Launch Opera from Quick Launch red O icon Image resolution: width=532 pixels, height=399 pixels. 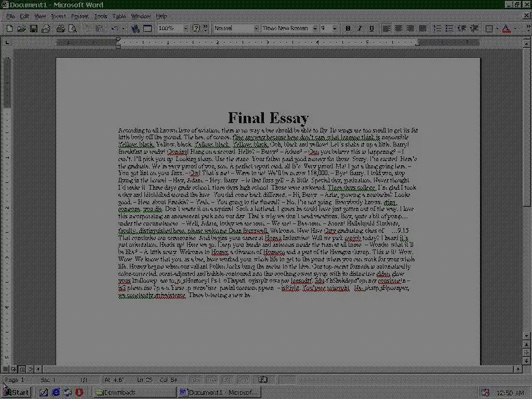point(79,393)
